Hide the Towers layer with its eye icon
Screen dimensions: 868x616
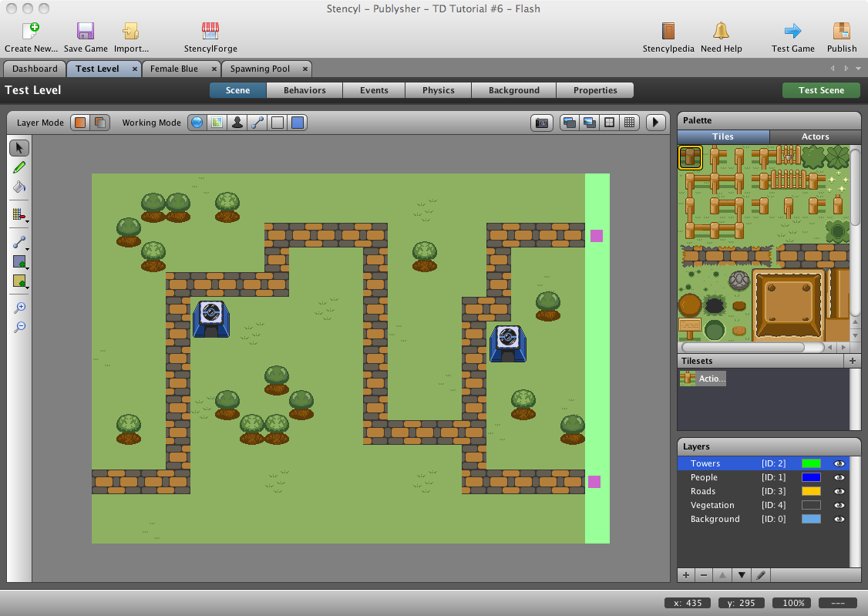[x=839, y=464]
